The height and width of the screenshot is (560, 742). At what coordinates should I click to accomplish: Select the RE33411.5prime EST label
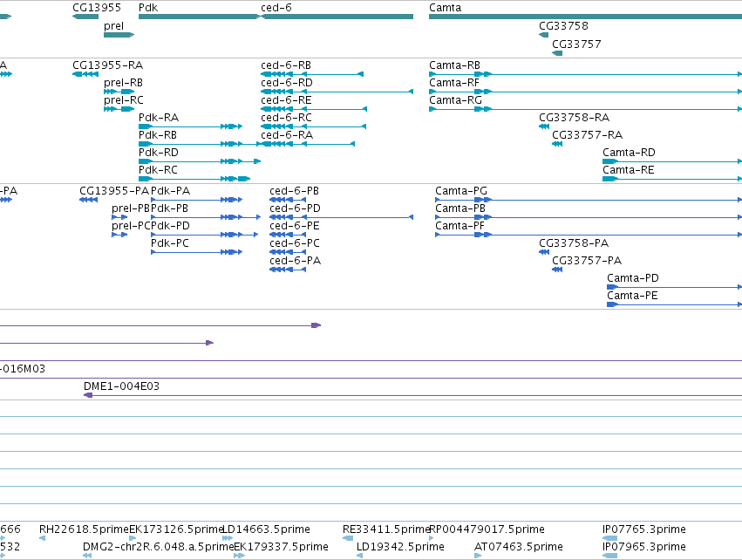[x=387, y=529]
